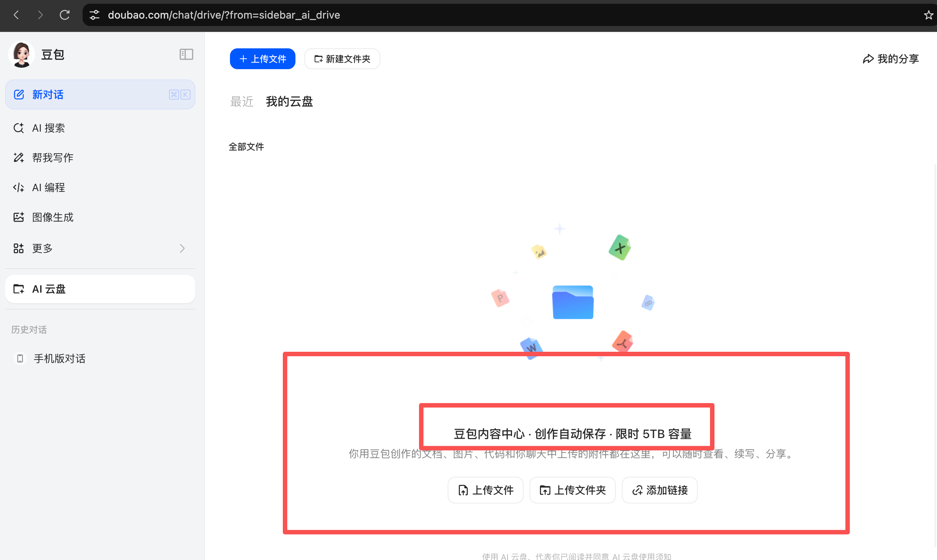Image resolution: width=937 pixels, height=560 pixels.
Task: Click the 历史对话 section label
Action: coord(29,330)
